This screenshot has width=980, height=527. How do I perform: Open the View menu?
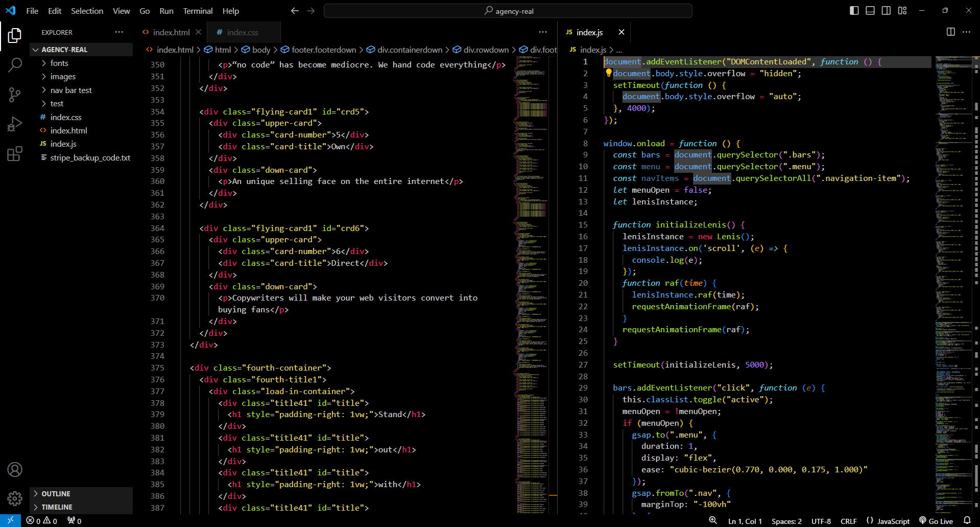121,11
